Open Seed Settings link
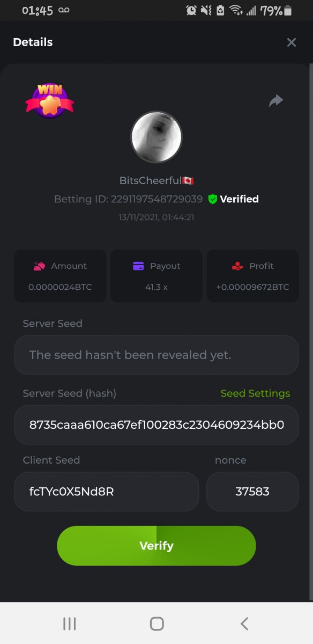The width and height of the screenshot is (313, 644). [x=255, y=393]
